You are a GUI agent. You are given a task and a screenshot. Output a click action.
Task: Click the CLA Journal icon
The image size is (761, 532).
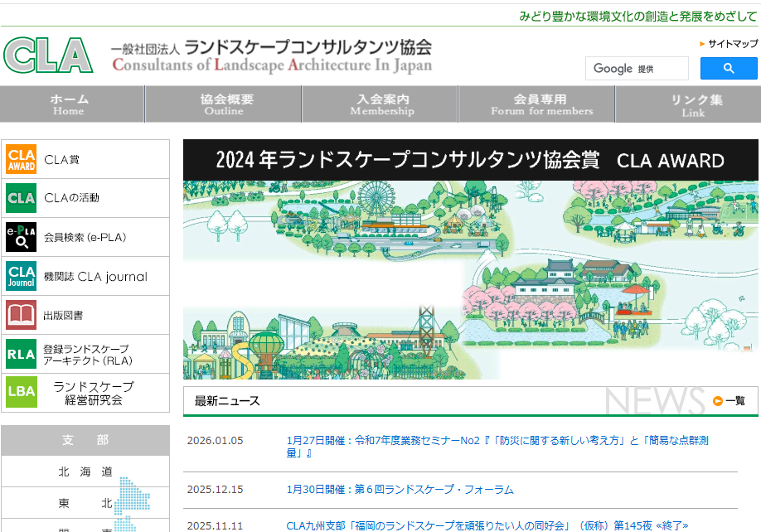click(22, 276)
